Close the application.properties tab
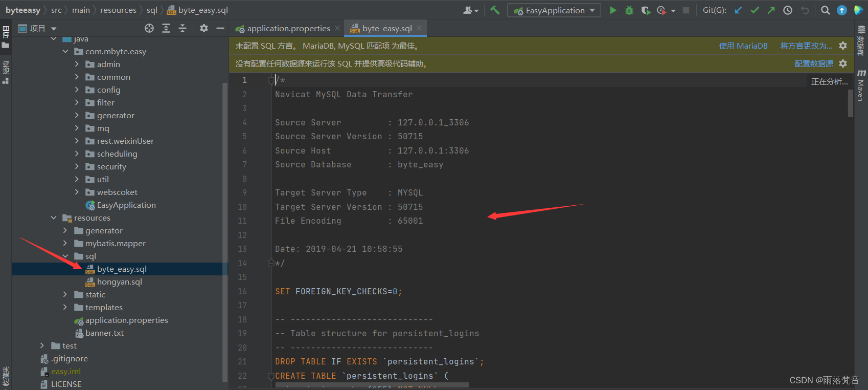This screenshot has width=868, height=390. click(x=337, y=28)
